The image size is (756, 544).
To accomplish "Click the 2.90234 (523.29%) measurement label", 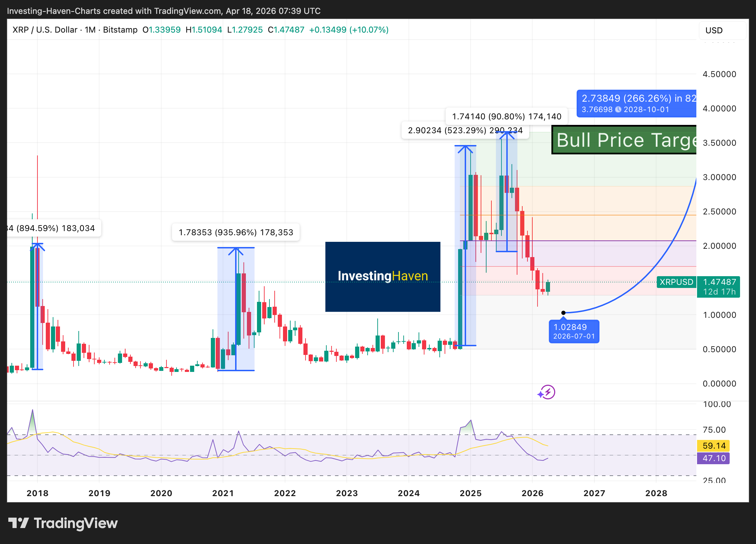I will click(x=465, y=130).
